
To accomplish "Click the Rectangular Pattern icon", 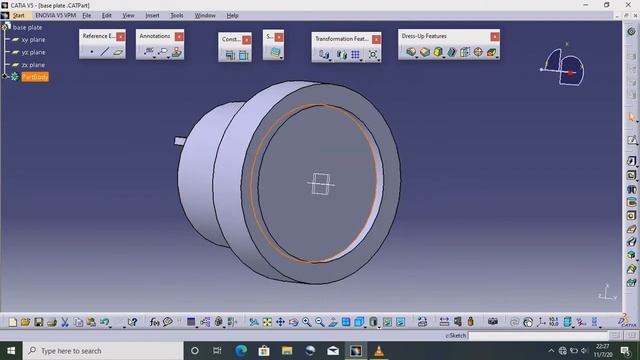I will point(356,54).
